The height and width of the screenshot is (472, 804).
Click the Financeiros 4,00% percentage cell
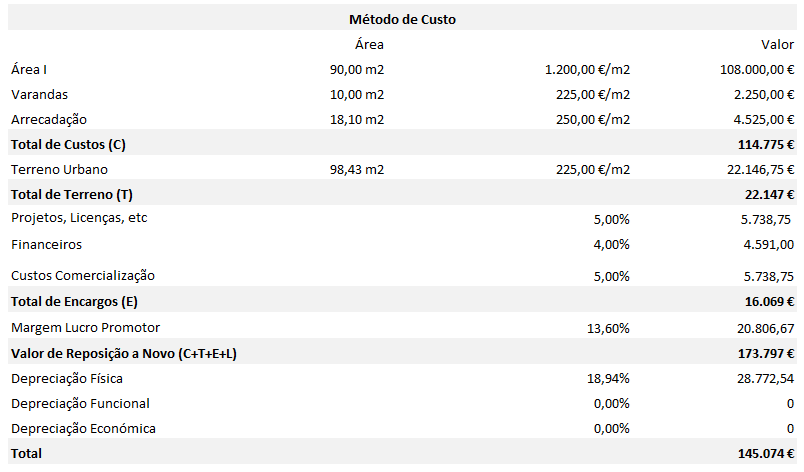pos(611,243)
